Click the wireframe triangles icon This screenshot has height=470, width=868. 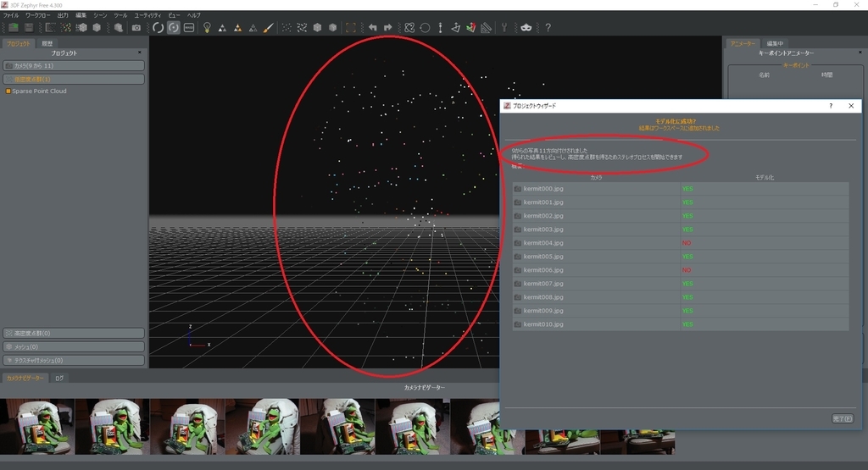coord(253,27)
